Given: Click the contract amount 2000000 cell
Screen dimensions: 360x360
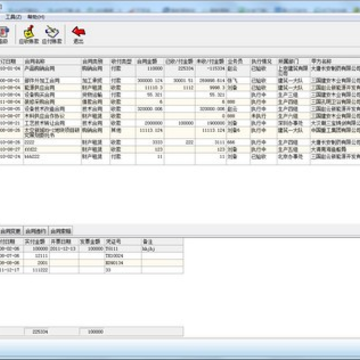Looking at the screenshot, I should (x=150, y=123).
